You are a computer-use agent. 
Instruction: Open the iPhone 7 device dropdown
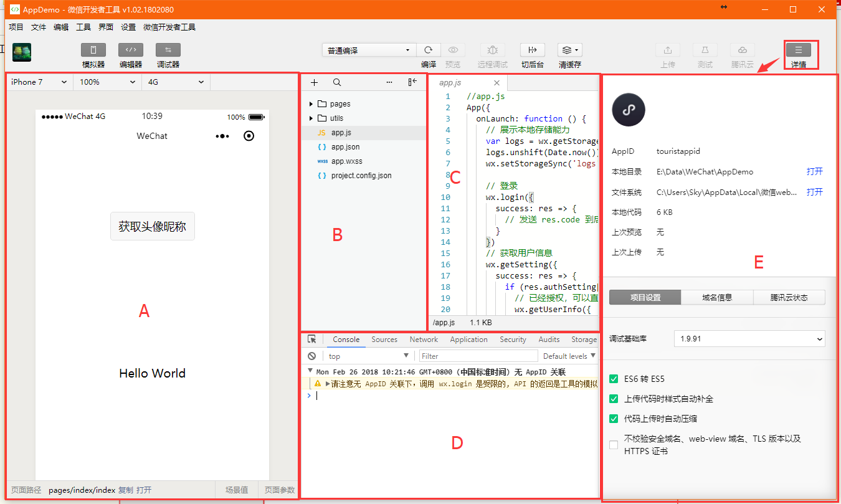(39, 82)
